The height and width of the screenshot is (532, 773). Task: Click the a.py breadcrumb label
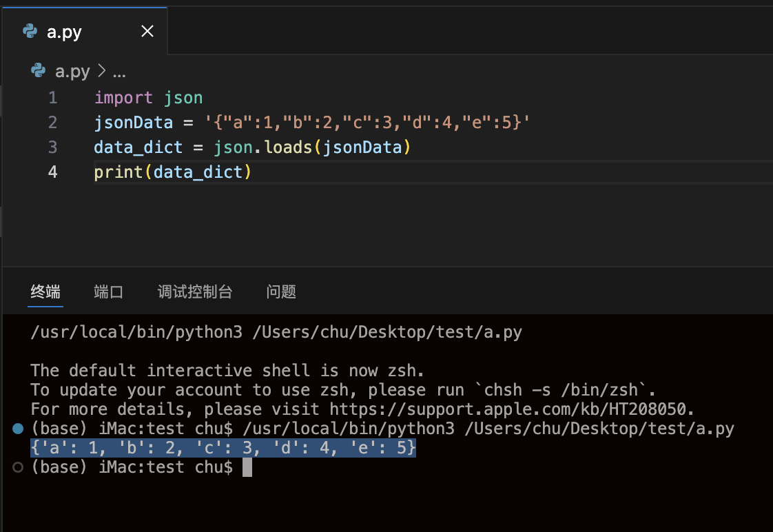(x=72, y=71)
